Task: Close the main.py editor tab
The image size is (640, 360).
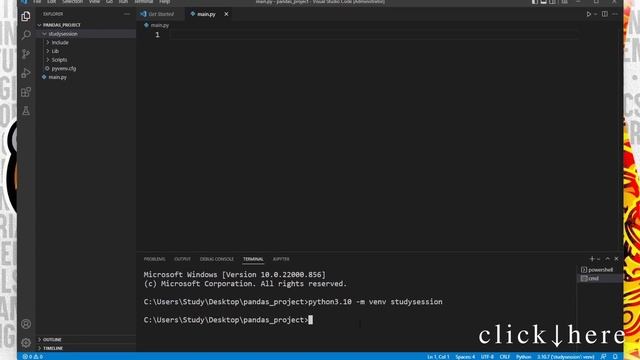Action: click(x=226, y=14)
